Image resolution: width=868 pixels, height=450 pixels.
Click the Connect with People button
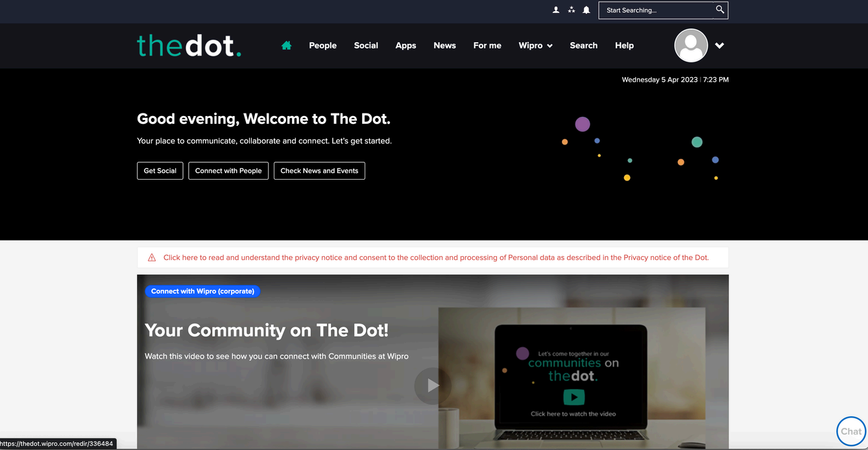pos(228,171)
